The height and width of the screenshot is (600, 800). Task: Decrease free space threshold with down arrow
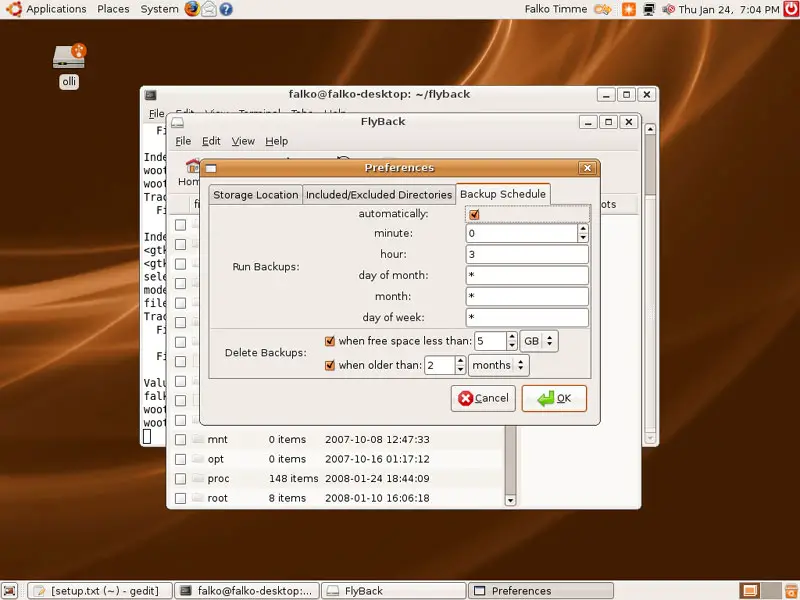[x=512, y=345]
